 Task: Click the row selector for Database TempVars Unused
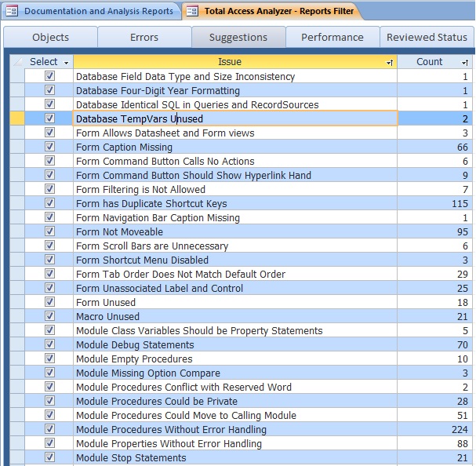tap(17, 118)
